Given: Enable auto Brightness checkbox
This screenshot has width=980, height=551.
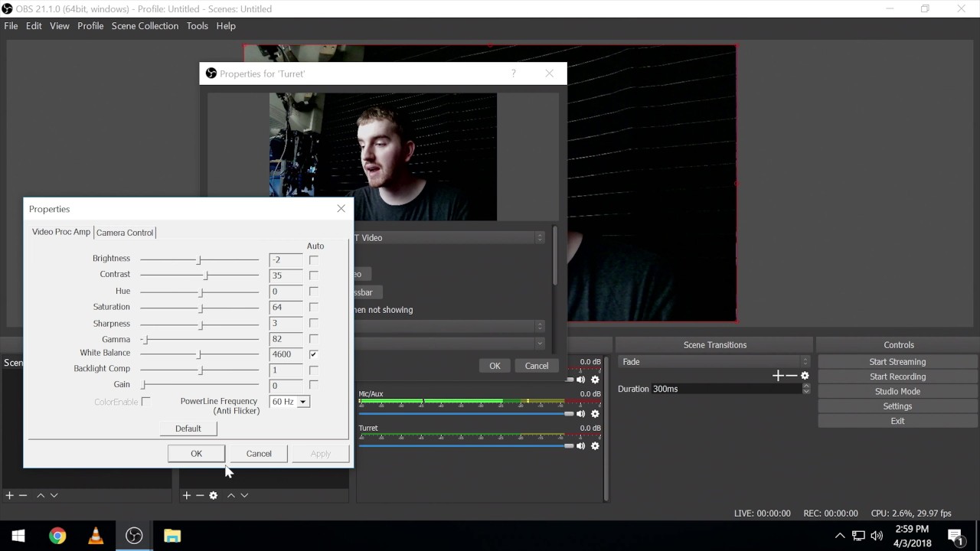Looking at the screenshot, I should (313, 259).
